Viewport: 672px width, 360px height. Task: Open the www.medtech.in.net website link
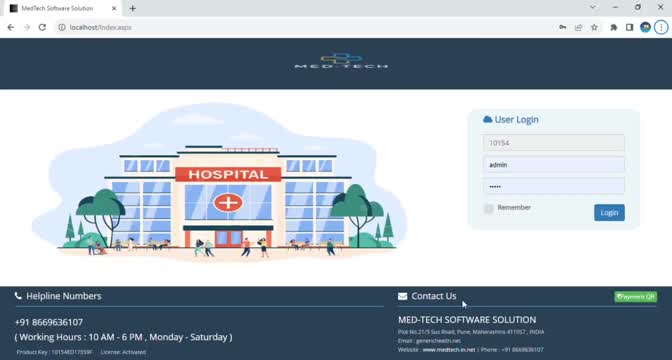pos(449,350)
